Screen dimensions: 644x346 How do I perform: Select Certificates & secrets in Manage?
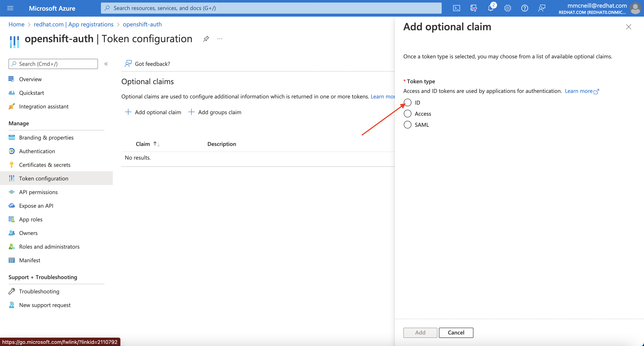[45, 165]
